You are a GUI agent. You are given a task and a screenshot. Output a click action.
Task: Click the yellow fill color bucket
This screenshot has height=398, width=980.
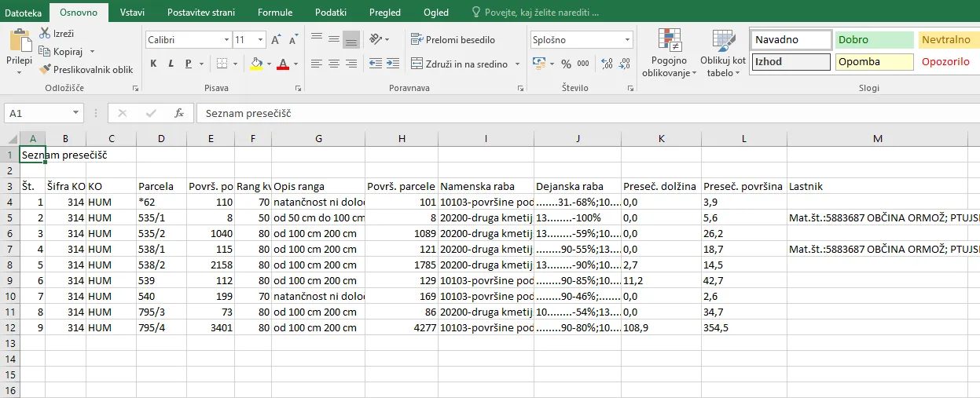tap(256, 64)
